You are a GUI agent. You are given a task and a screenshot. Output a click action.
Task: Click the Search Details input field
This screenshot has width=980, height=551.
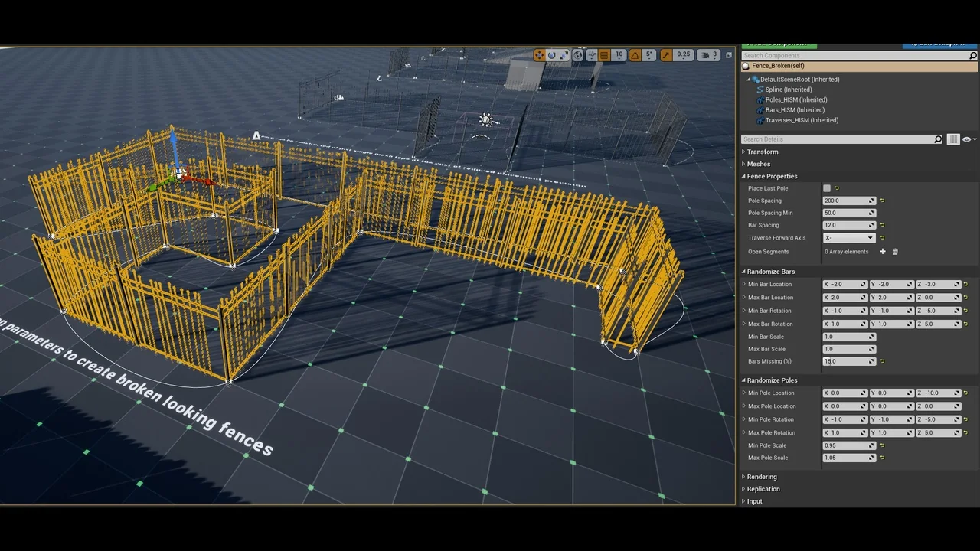pos(835,139)
